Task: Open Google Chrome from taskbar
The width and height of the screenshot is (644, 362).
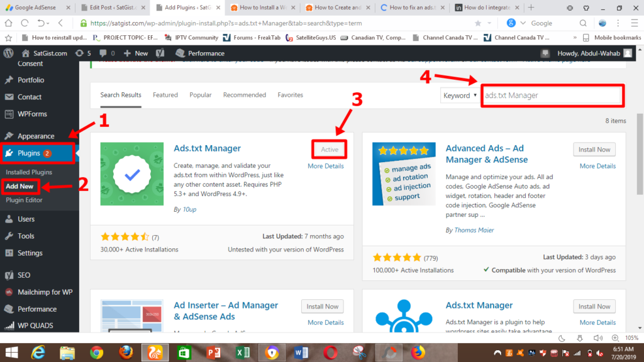Action: tap(96, 353)
